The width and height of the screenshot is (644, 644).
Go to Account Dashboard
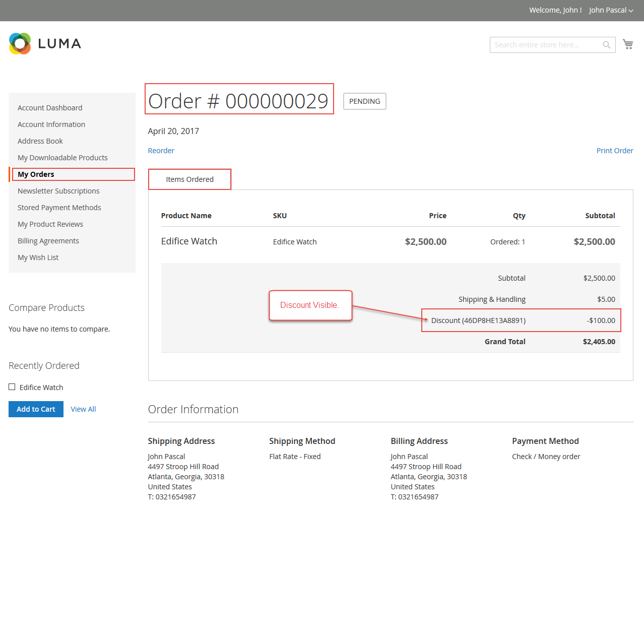pos(50,108)
